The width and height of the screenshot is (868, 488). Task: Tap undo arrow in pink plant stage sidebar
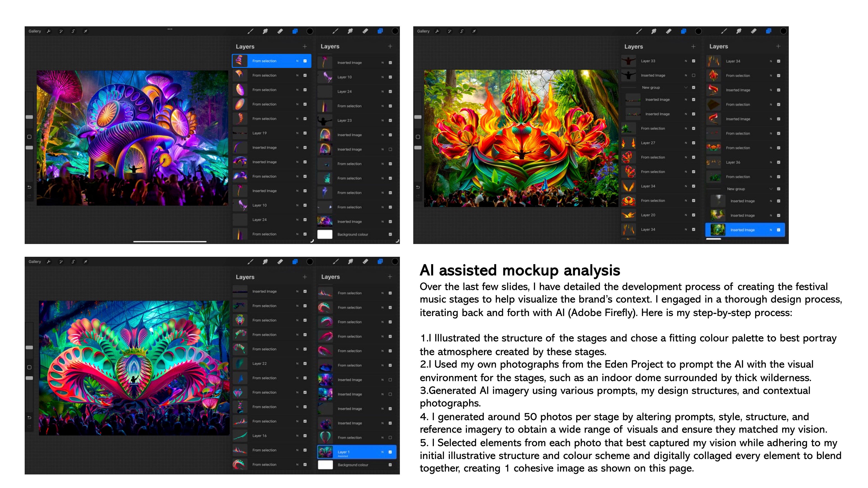[29, 417]
